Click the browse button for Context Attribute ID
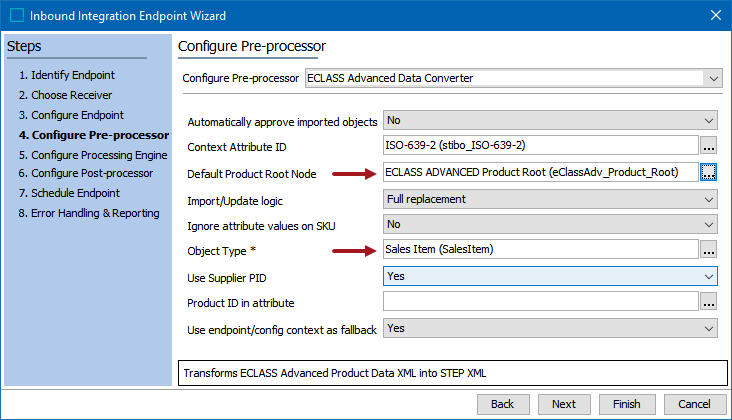Image resolution: width=732 pixels, height=420 pixels. [x=709, y=146]
